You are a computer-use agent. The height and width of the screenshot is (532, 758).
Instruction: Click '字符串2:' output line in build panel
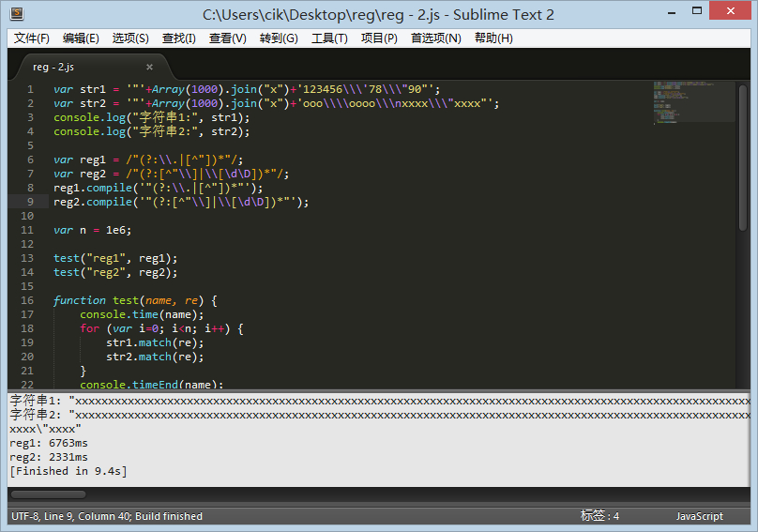(x=380, y=415)
